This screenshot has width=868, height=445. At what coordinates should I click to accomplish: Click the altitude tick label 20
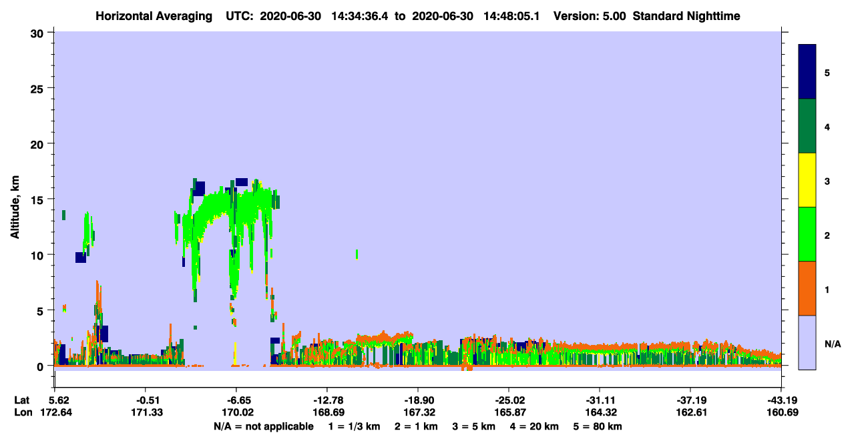[x=38, y=143]
